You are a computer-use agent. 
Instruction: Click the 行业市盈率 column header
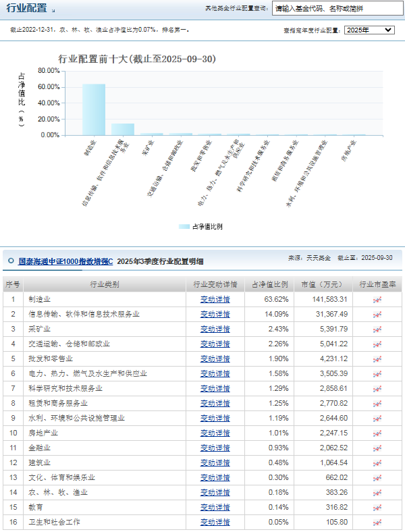[x=377, y=284]
